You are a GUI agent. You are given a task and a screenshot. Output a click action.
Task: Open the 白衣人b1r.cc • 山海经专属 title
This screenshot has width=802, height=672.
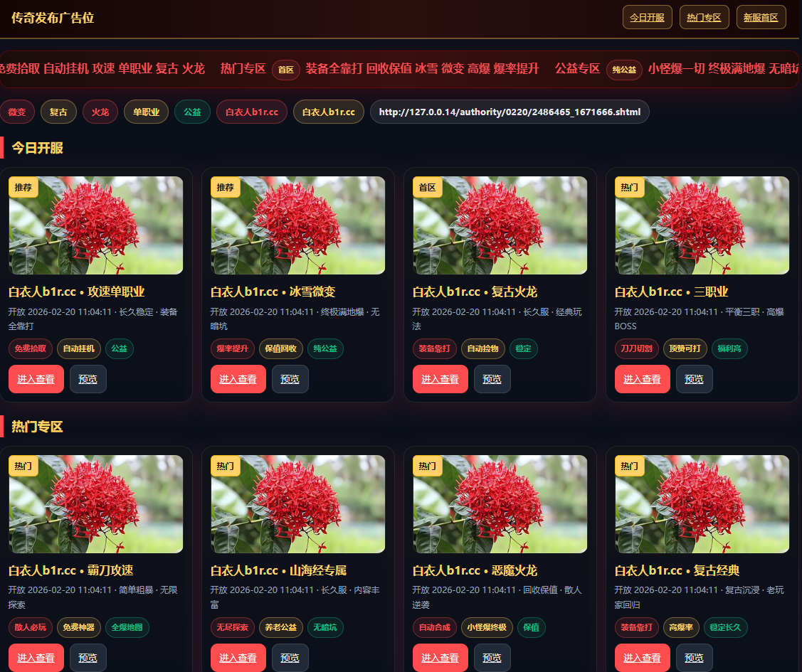pos(279,570)
